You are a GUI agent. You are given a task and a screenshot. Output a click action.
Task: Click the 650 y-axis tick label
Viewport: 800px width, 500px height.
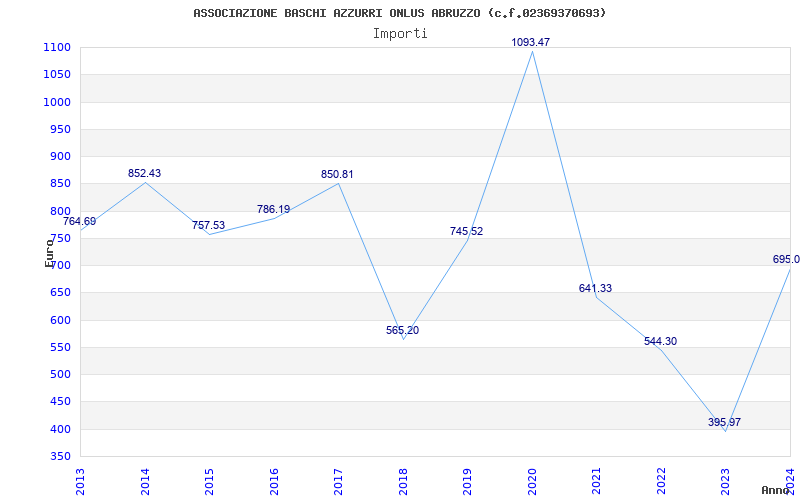point(61,293)
